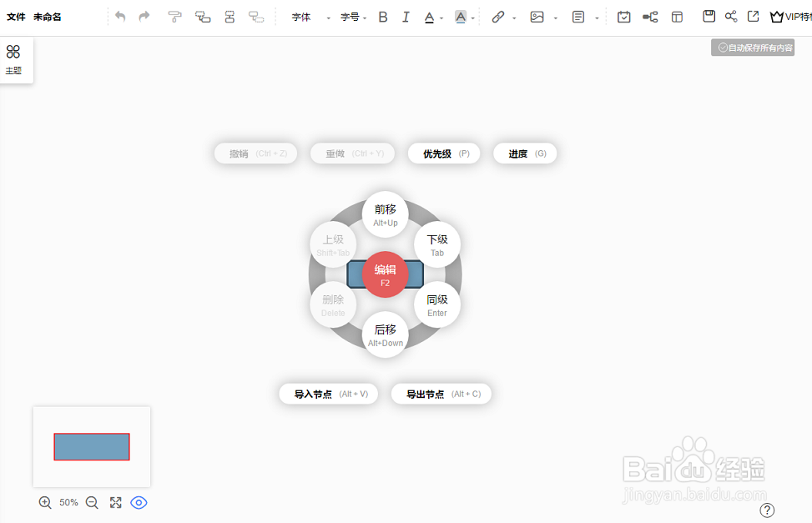Screen dimensions: 812x523
Task: Click the 导出节点 (Alt+C) button
Action: click(441, 394)
